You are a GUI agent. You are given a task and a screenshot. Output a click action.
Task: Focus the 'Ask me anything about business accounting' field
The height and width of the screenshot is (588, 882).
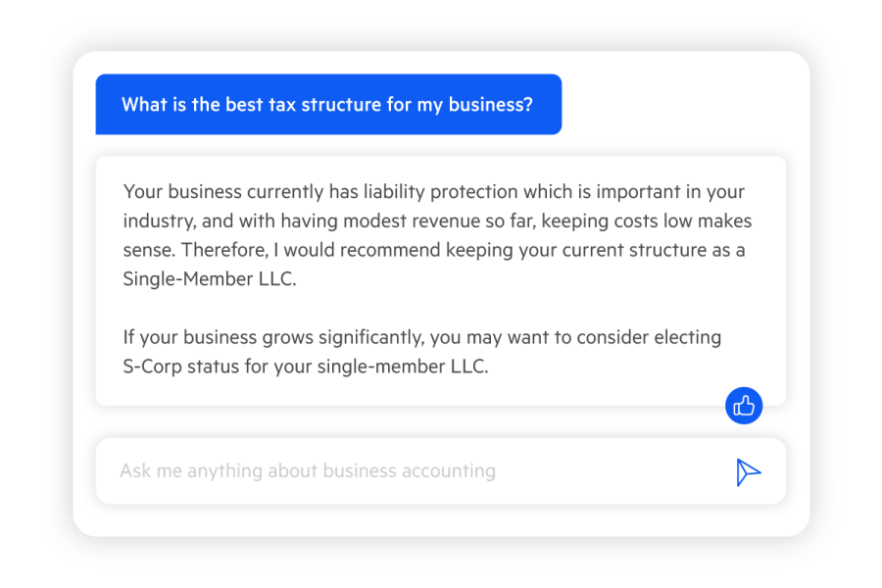coord(441,471)
